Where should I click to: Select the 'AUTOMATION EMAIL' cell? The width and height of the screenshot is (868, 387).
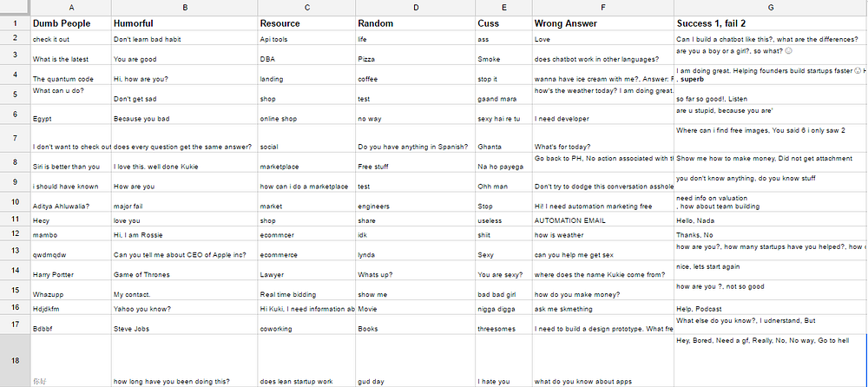[x=603, y=220]
